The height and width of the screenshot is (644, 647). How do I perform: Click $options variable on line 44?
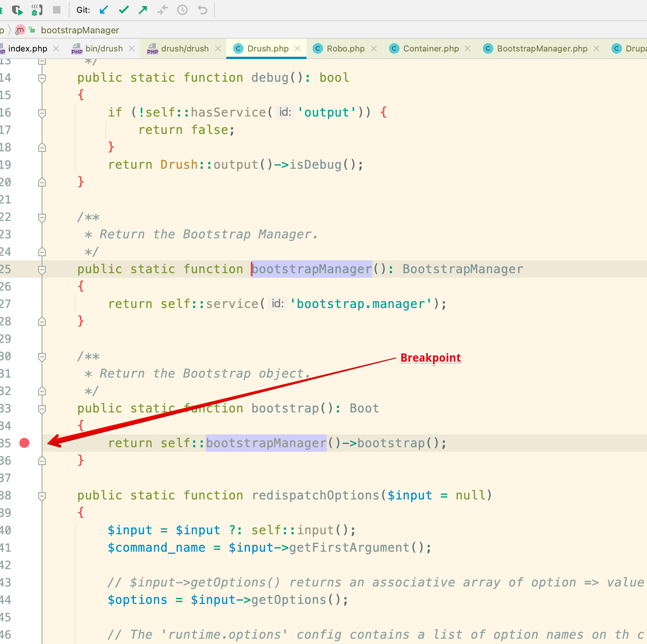tap(137, 600)
